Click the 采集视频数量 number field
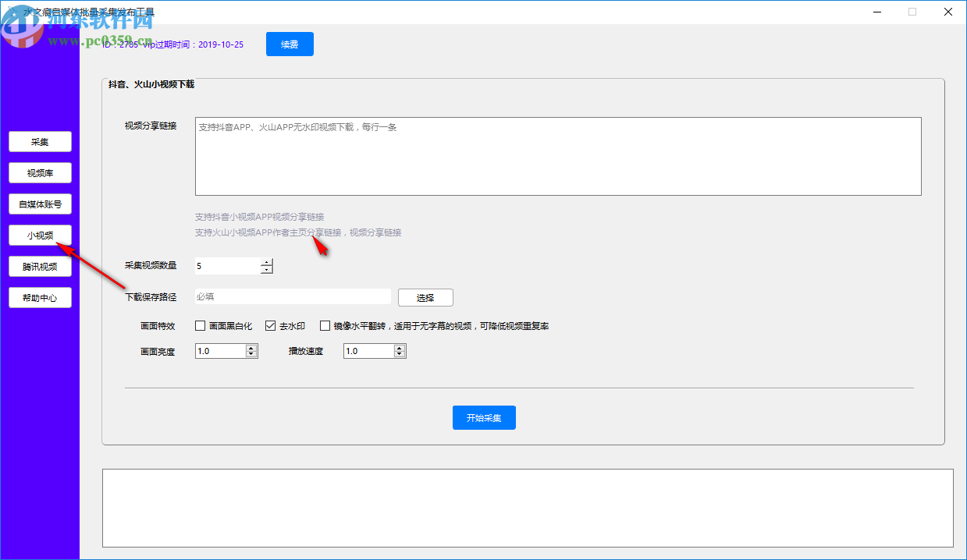967x560 pixels. click(x=227, y=266)
